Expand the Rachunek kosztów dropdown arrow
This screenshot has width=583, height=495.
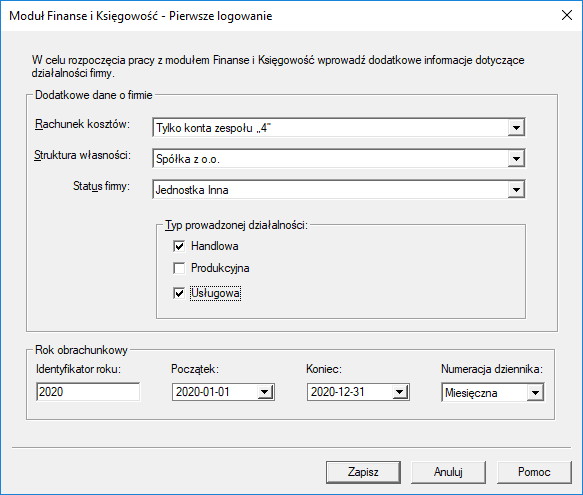(x=516, y=128)
